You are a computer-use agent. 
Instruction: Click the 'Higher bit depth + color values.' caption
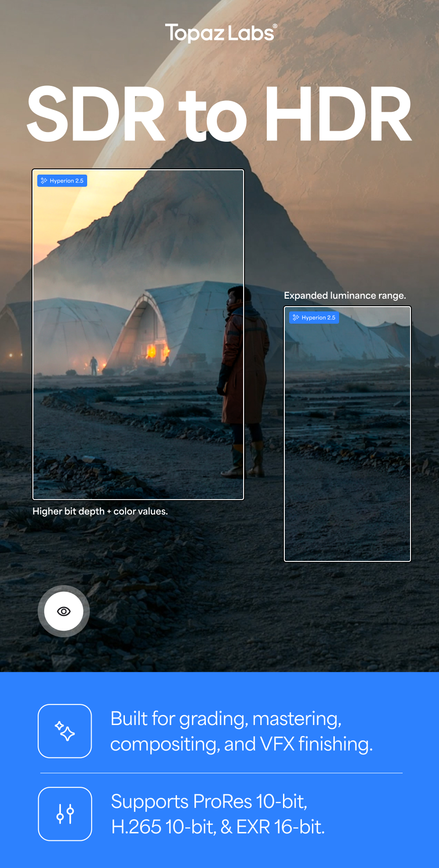[100, 511]
